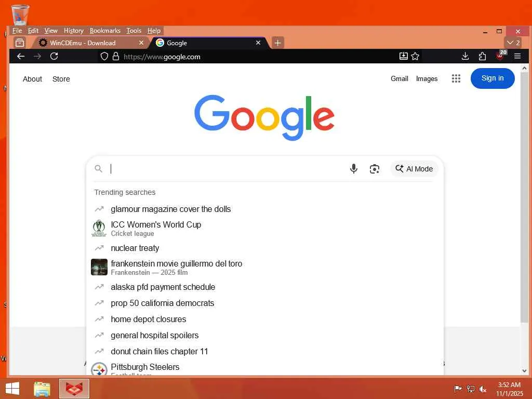
Task: Open the File menu
Action: tap(17, 31)
